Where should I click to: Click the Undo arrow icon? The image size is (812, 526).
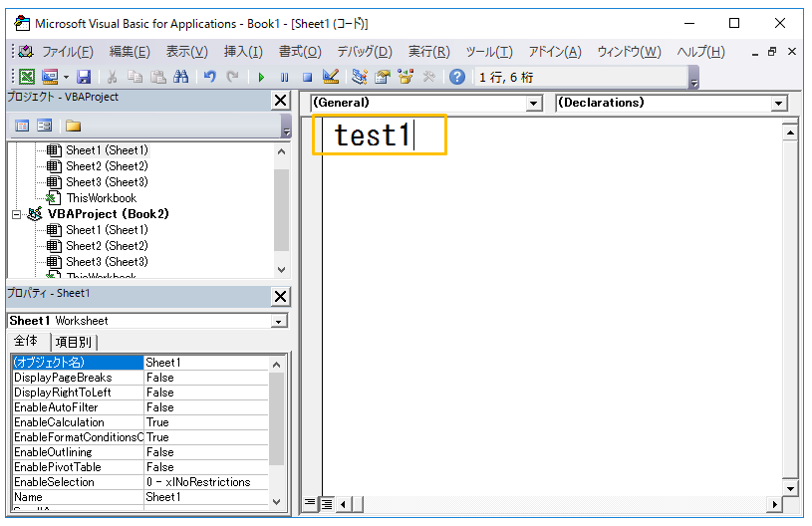[209, 77]
